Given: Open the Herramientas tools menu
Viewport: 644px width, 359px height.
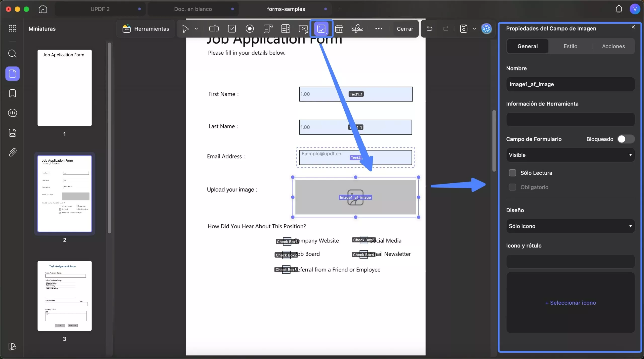Looking at the screenshot, I should 146,29.
